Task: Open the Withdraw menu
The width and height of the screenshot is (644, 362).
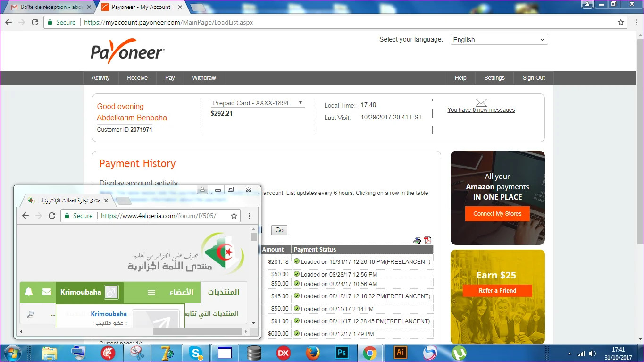Action: (204, 78)
